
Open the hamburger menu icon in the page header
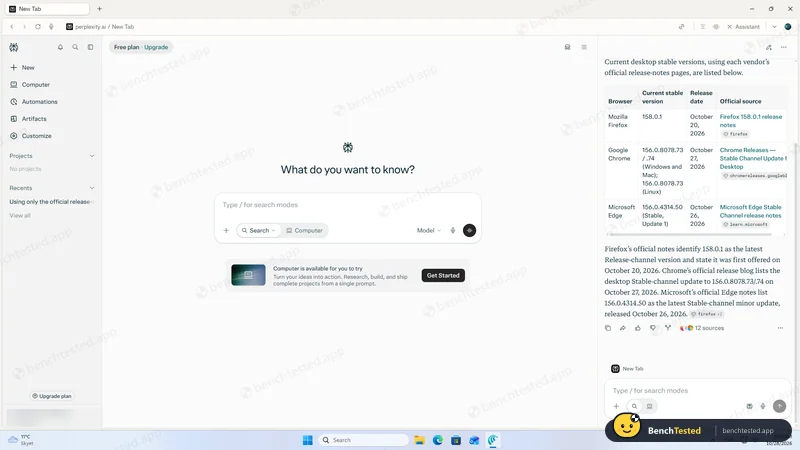click(x=584, y=47)
